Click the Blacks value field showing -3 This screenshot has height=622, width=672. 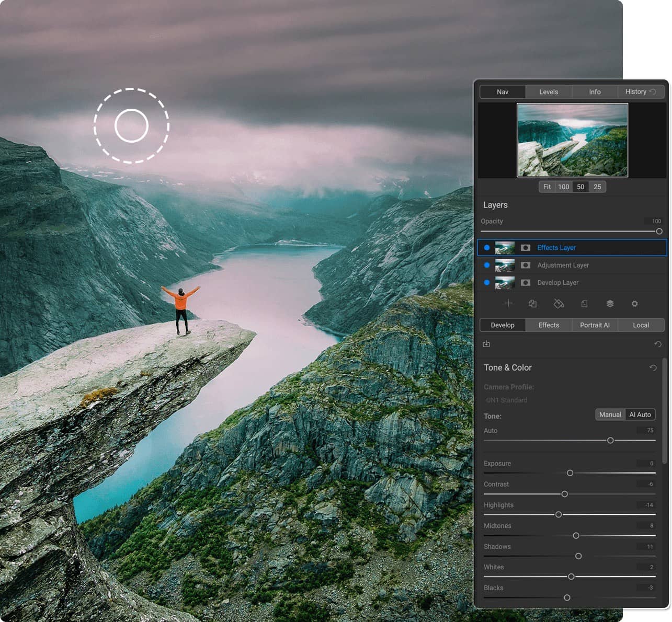click(x=646, y=588)
